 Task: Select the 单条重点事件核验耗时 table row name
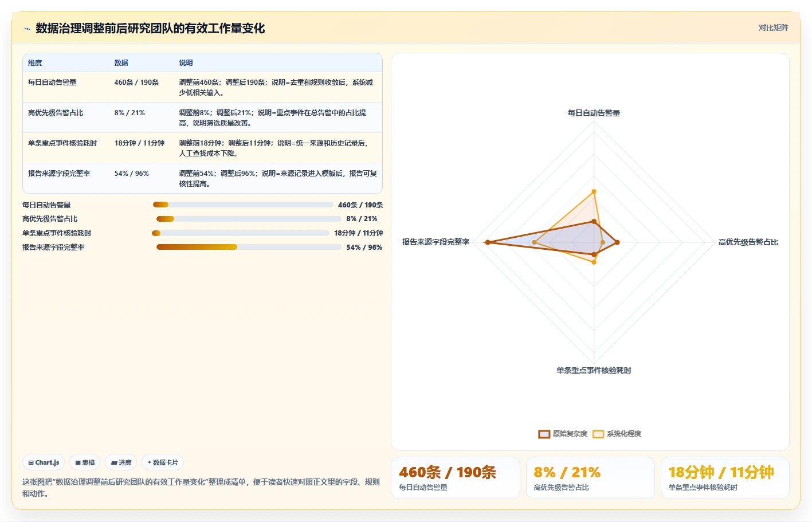62,143
